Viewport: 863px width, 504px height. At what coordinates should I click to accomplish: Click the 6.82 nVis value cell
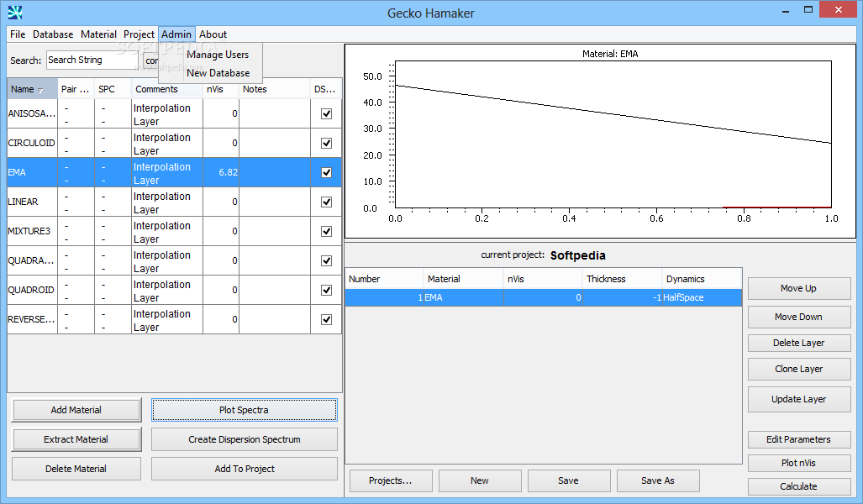tap(221, 172)
